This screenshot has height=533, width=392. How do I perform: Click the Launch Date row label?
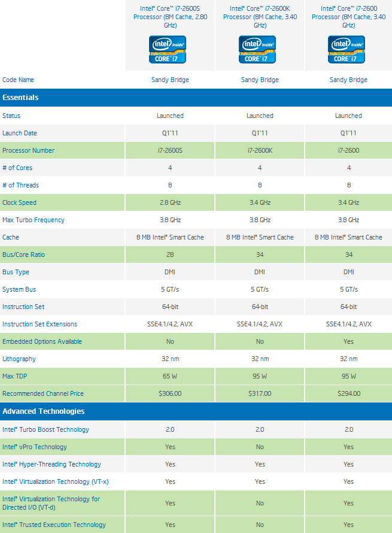(x=20, y=133)
